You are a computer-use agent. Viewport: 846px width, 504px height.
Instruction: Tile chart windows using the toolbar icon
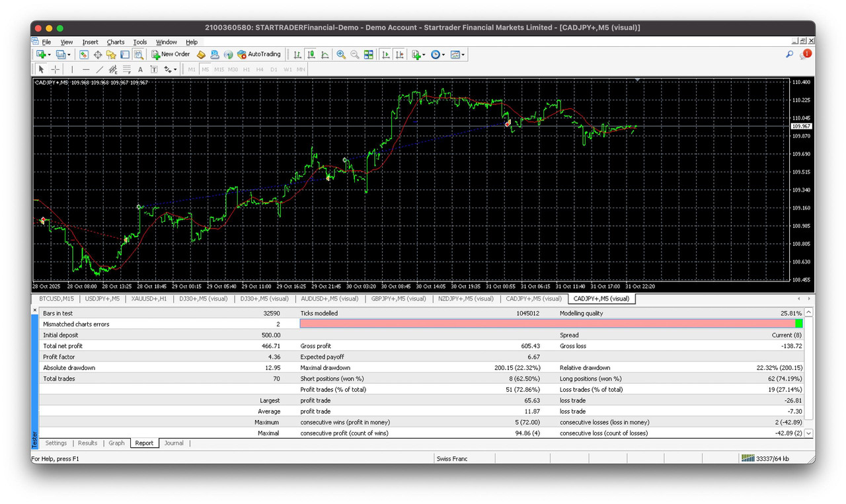368,54
